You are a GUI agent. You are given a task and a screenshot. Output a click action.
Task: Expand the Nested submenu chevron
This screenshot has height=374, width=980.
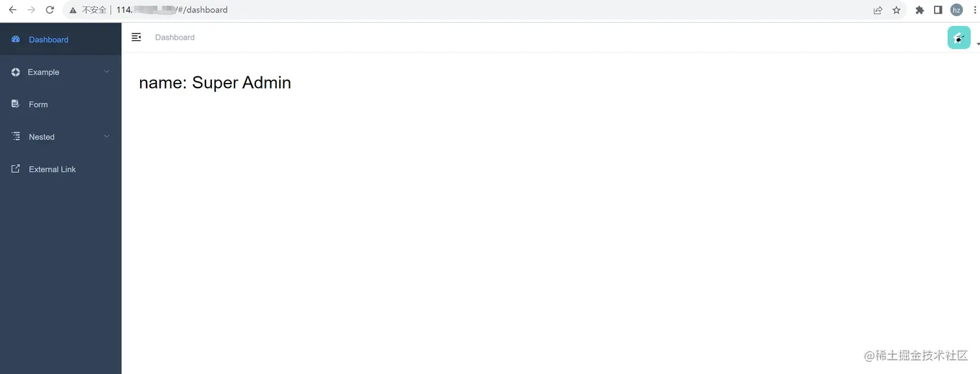(107, 136)
